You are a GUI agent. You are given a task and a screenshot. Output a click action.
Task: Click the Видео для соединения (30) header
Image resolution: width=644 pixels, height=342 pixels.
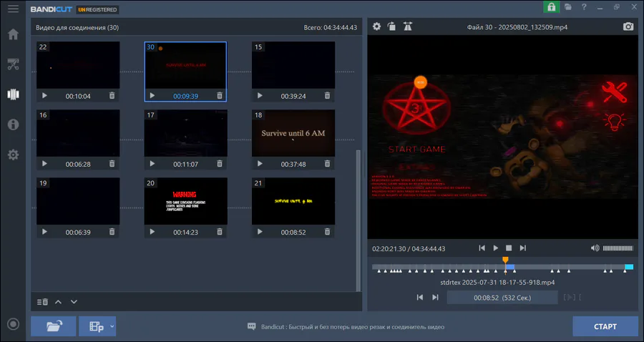(x=77, y=27)
